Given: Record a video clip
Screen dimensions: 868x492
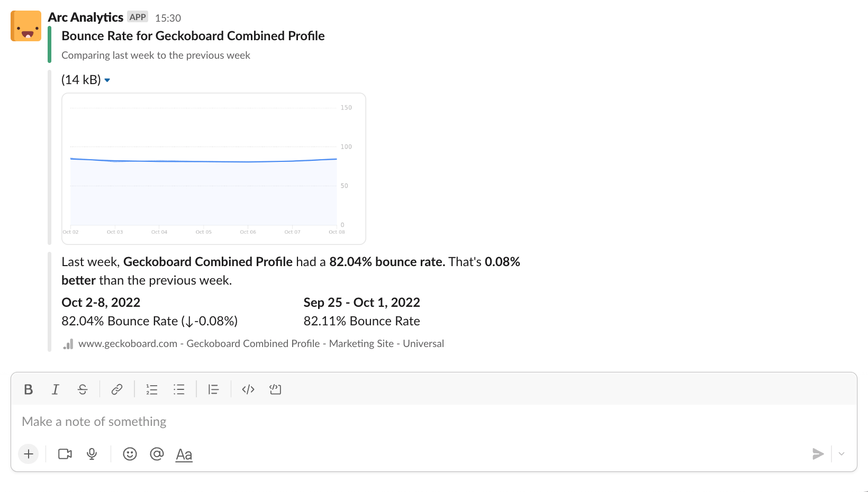Looking at the screenshot, I should [64, 454].
